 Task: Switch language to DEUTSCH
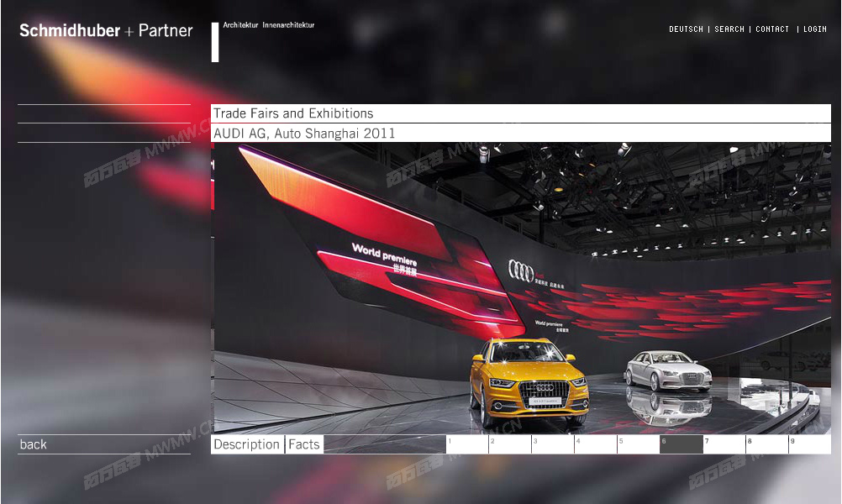coord(686,29)
